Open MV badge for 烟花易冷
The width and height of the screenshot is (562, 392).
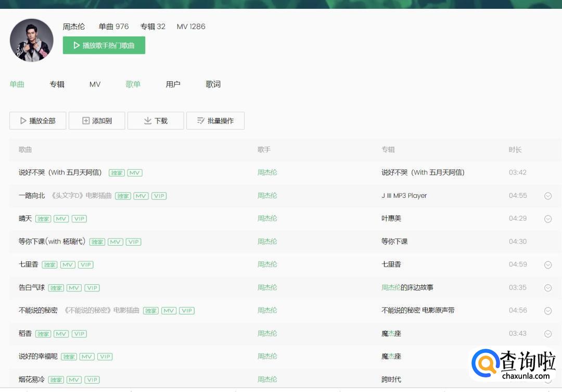74,380
